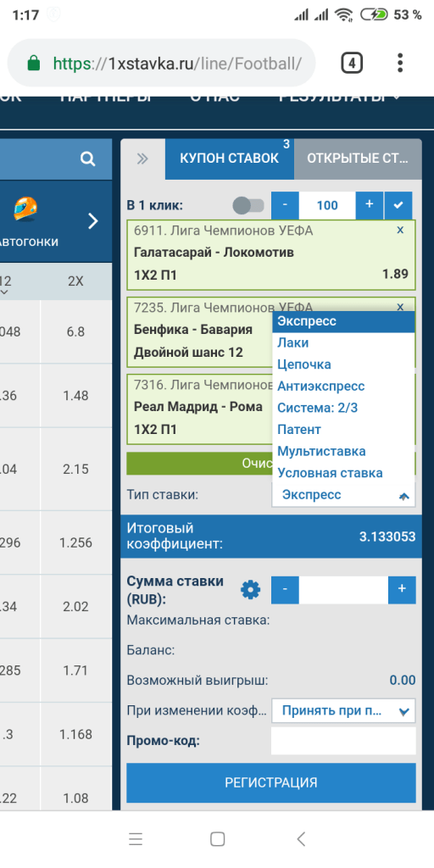Viewport: 434px width, 868px height.
Task: Tap the green padlock security icon
Action: point(34,63)
